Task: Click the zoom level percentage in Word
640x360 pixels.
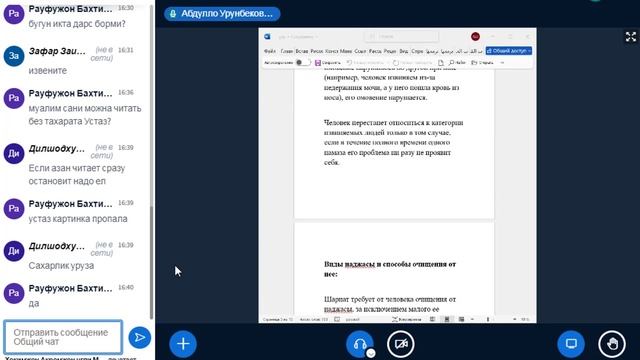Action: point(524,319)
